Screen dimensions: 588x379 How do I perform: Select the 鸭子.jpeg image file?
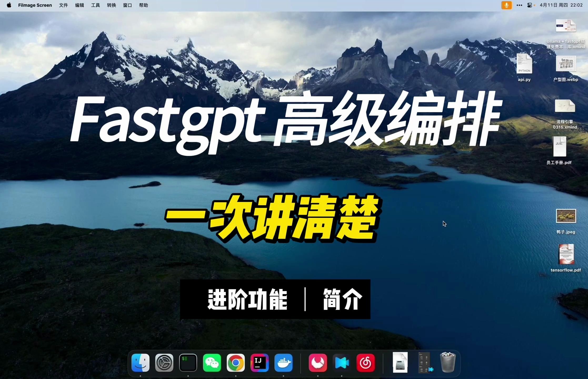point(566,221)
